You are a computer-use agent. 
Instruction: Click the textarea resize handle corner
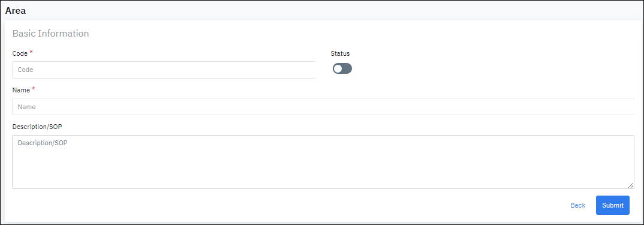coord(631,186)
